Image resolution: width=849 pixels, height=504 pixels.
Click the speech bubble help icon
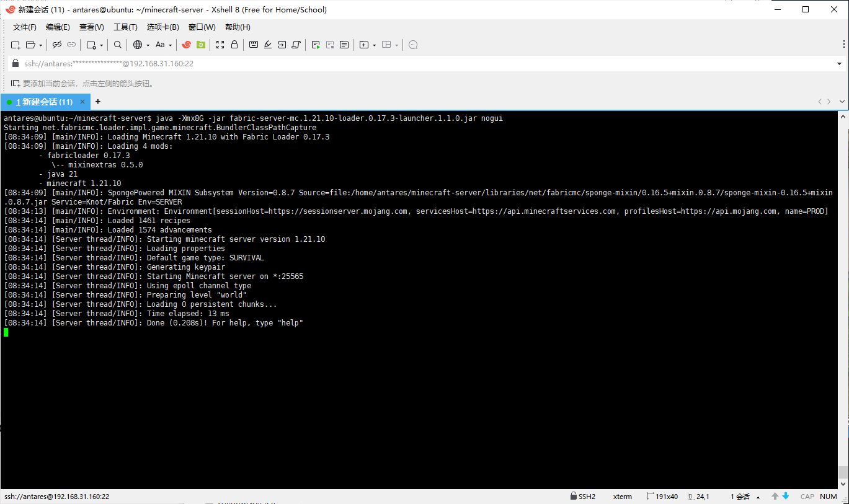click(x=413, y=45)
